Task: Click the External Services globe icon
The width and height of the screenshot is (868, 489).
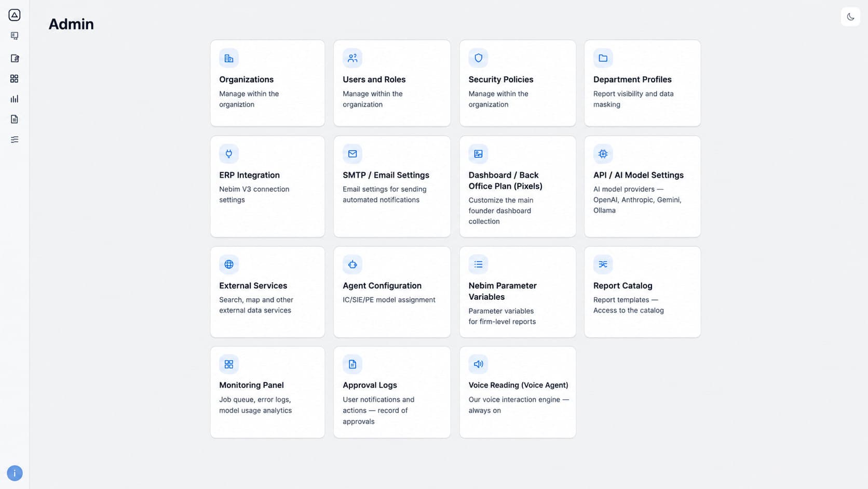Action: [229, 265]
